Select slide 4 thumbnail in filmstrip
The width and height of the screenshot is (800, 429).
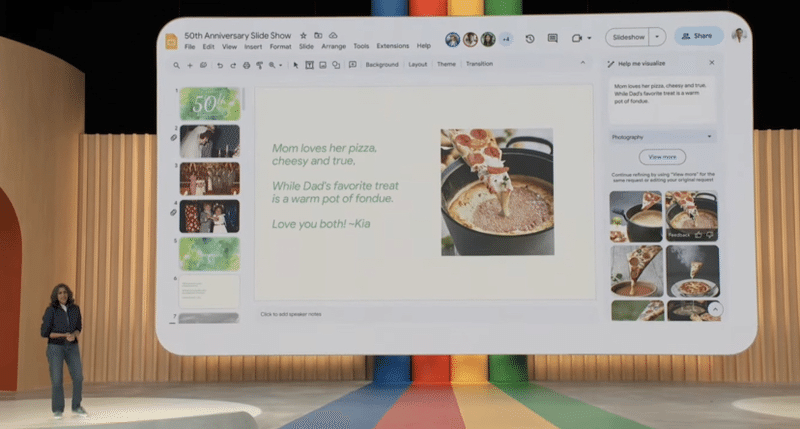point(210,216)
